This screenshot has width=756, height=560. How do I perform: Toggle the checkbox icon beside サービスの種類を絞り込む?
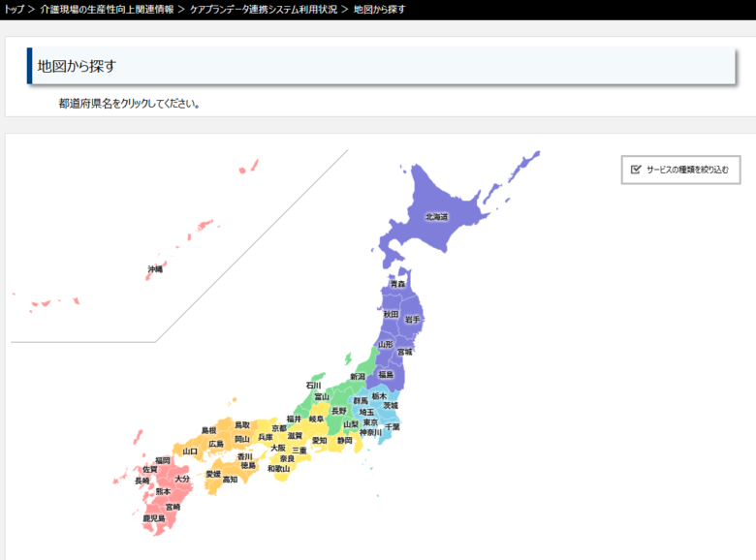coord(636,169)
